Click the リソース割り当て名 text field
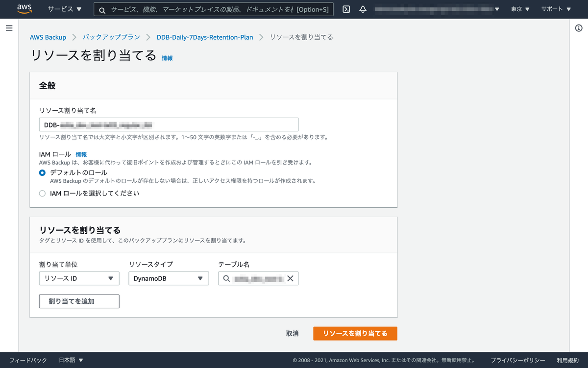Screen dimensions: 588x368 click(x=169, y=124)
